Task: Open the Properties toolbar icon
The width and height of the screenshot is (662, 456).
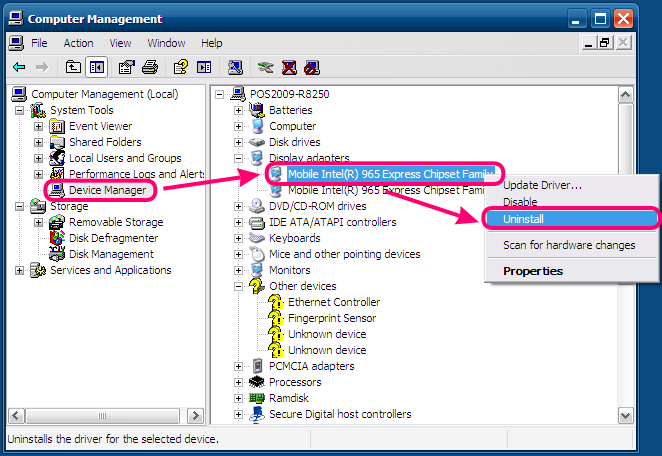Action: tap(126, 67)
